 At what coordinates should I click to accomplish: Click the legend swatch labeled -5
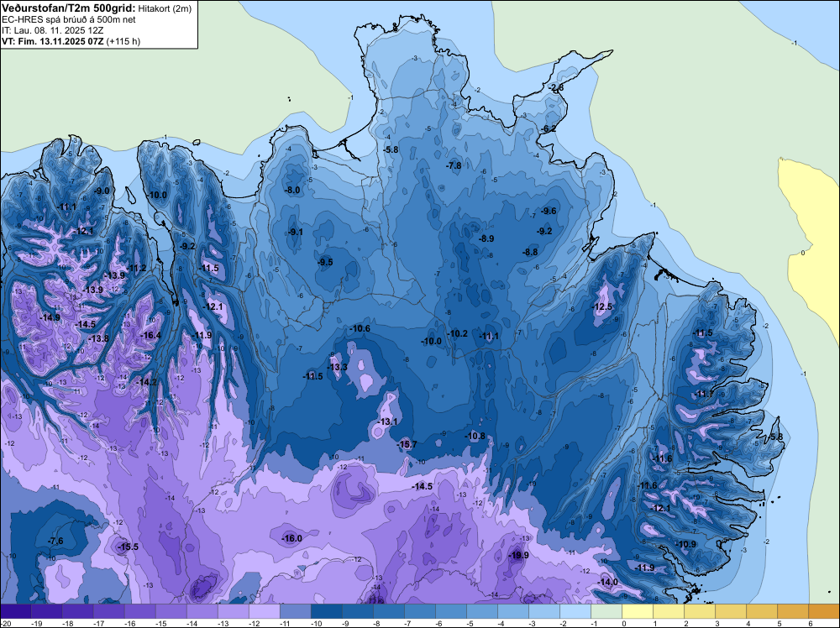coord(481,611)
